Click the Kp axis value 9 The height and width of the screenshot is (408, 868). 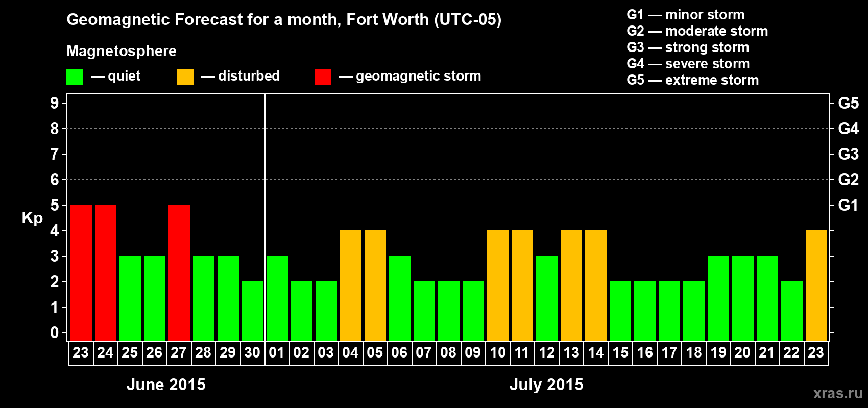55,103
